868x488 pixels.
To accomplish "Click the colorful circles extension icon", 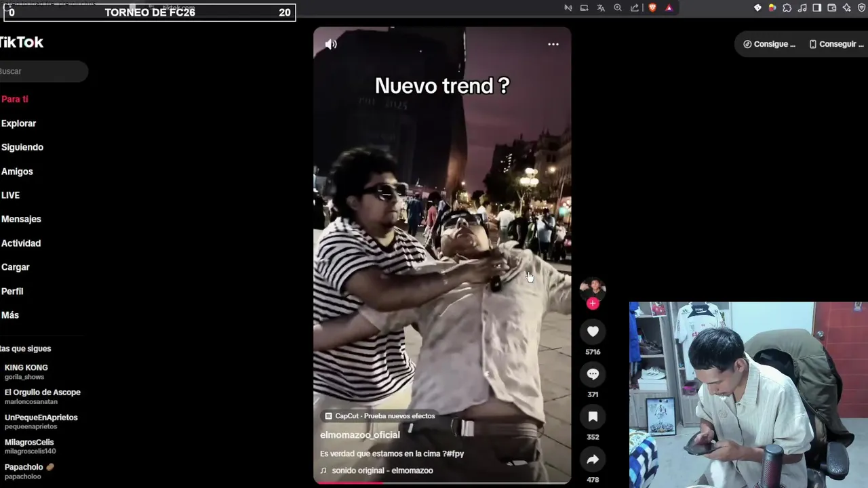I will click(x=772, y=8).
